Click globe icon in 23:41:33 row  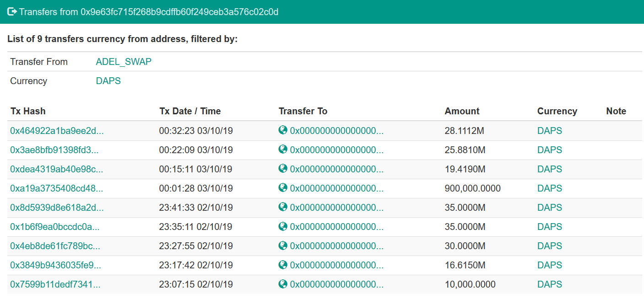point(283,207)
